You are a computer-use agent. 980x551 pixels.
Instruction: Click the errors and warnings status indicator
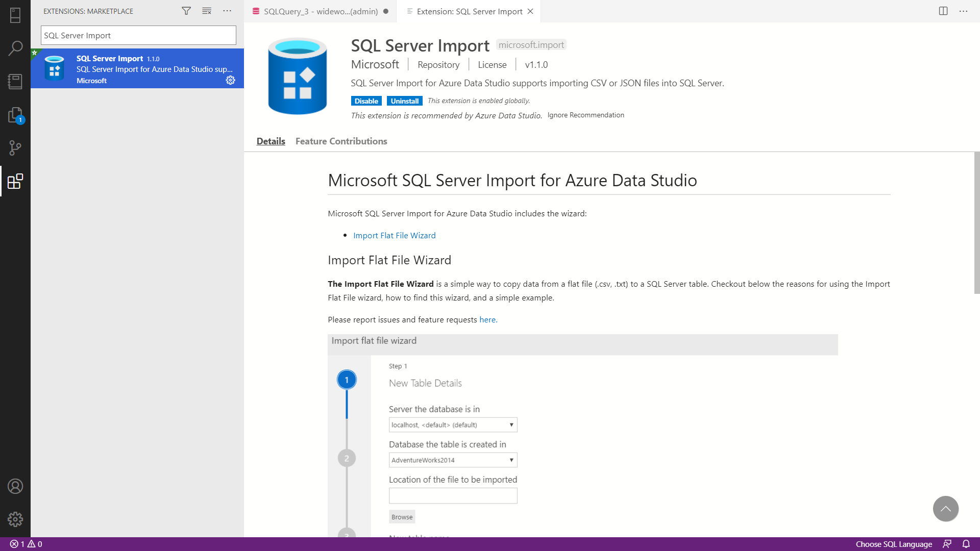coord(26,544)
